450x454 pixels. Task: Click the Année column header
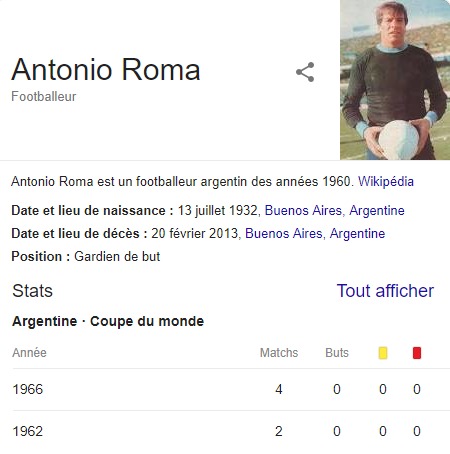(x=29, y=353)
